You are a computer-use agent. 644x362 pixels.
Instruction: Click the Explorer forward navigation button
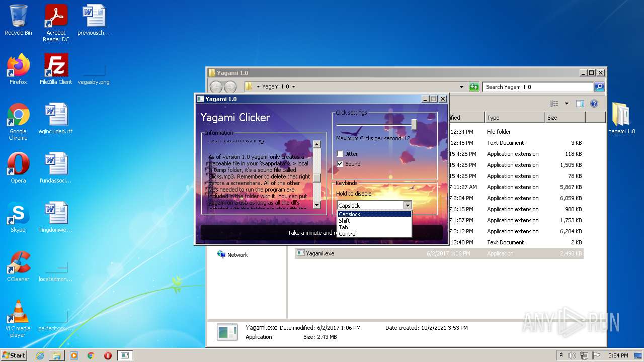click(230, 87)
